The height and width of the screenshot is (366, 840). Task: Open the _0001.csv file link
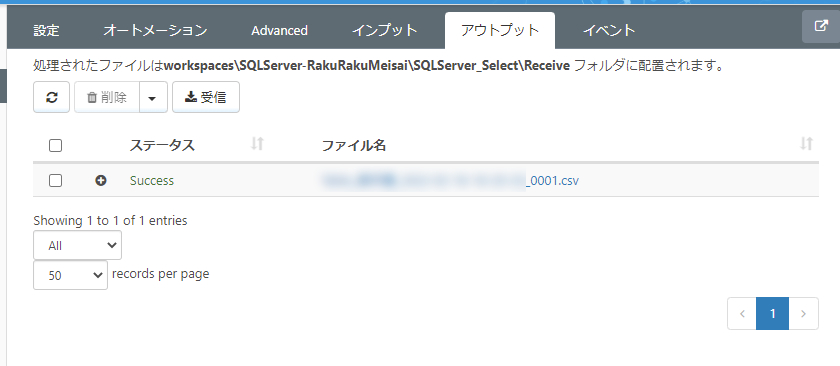450,181
